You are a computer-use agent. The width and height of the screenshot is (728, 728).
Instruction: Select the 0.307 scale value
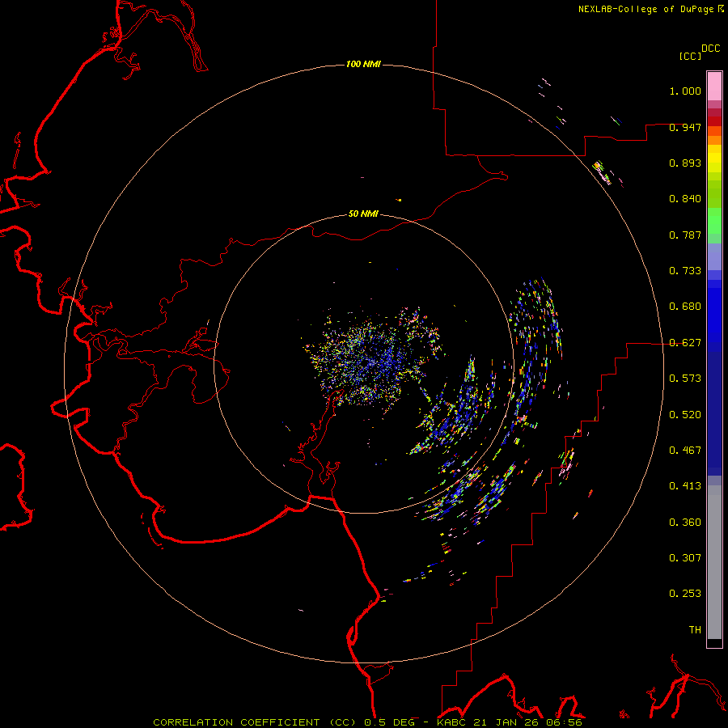click(x=685, y=558)
